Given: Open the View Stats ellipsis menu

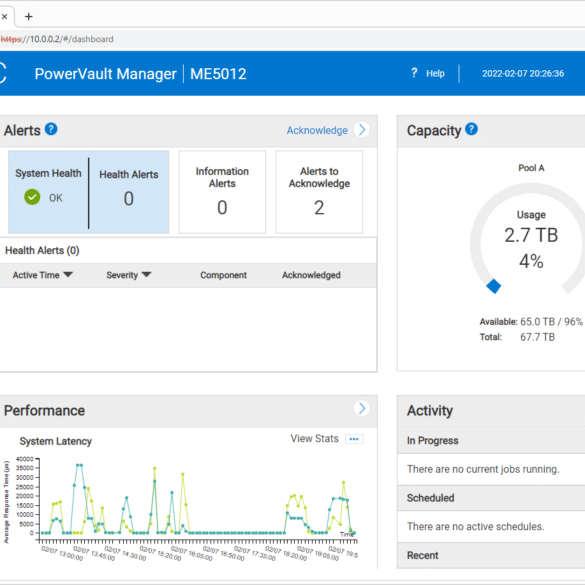Looking at the screenshot, I should click(354, 439).
